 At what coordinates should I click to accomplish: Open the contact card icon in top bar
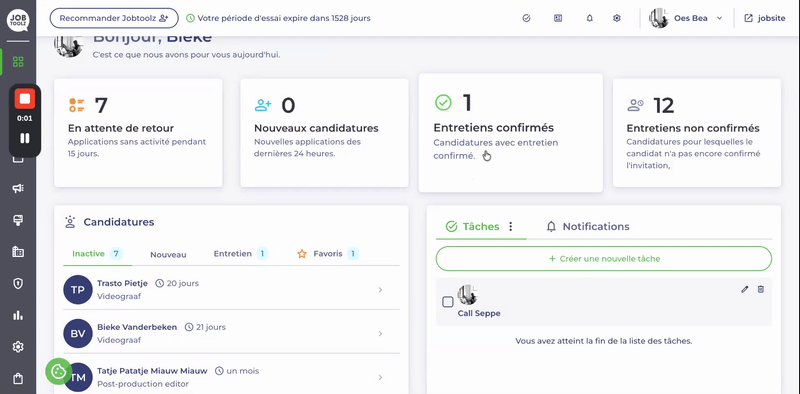[x=558, y=18]
